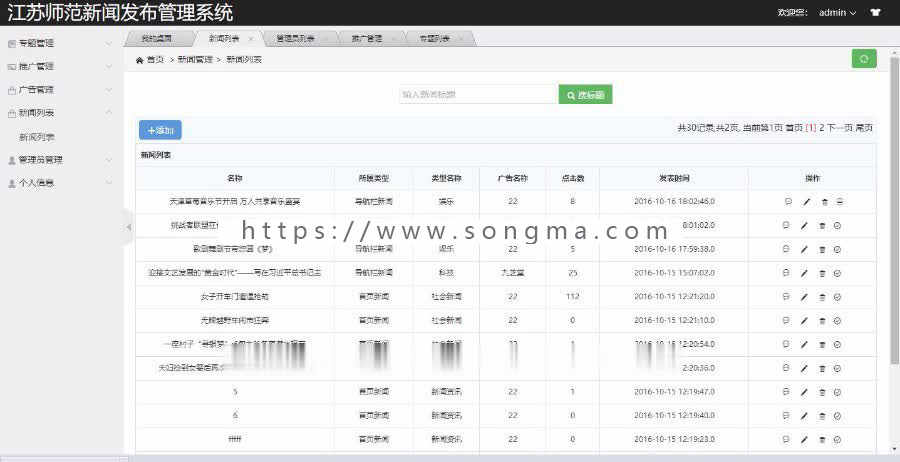This screenshot has height=462, width=900.
Task: Go to page 2 in the pagination
Action: 821,128
